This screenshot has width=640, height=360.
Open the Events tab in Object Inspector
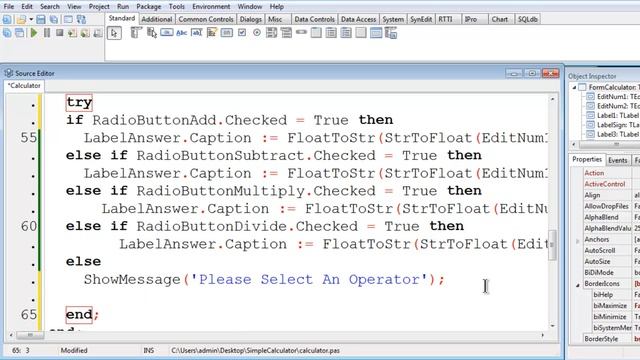click(x=618, y=160)
